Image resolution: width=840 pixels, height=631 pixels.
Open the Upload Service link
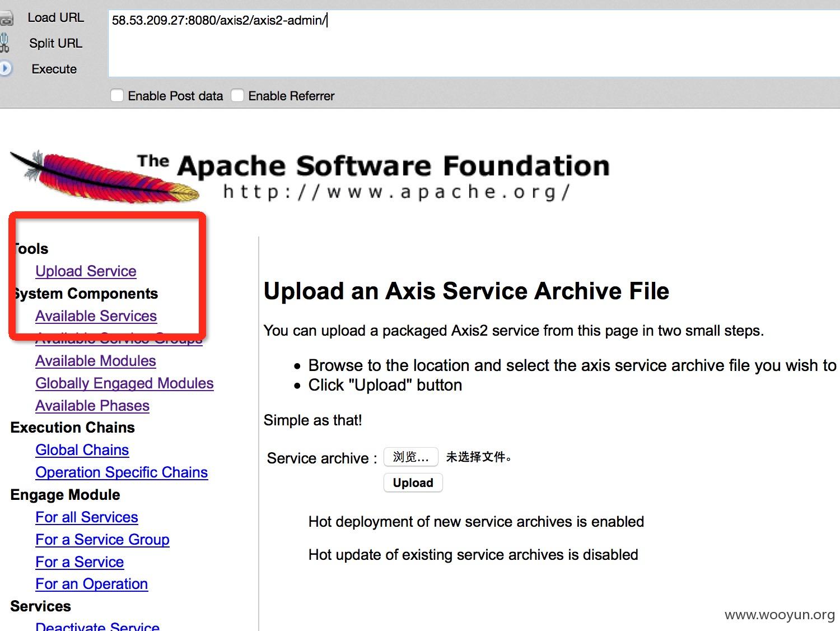click(x=86, y=271)
